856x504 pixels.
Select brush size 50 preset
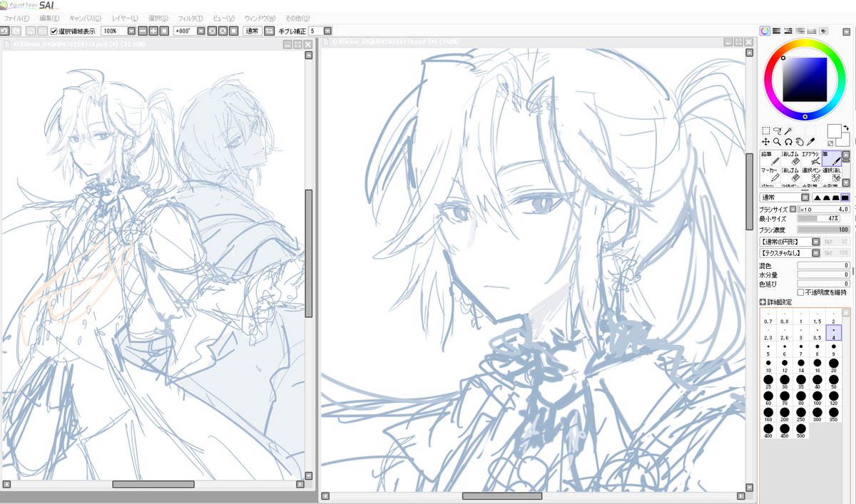[x=834, y=383]
